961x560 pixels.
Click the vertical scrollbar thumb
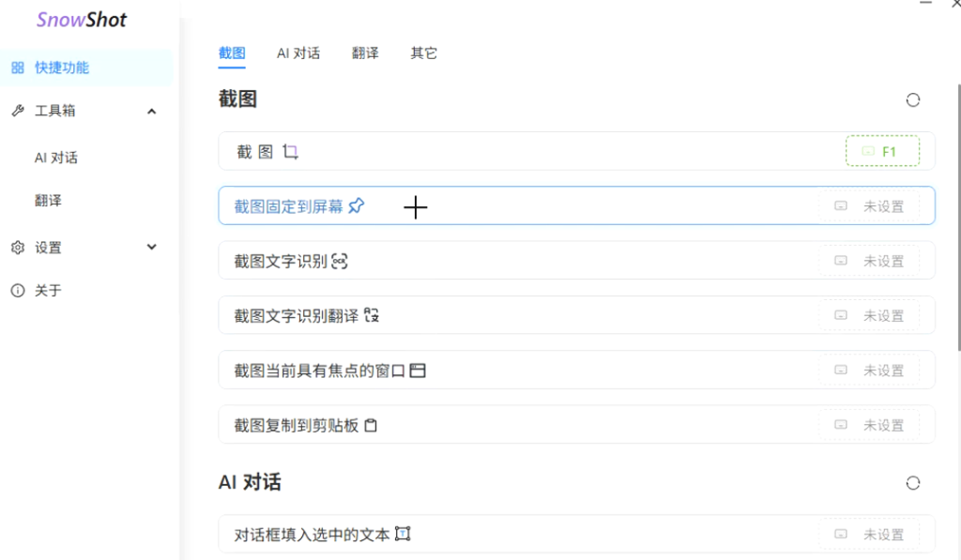(958, 217)
